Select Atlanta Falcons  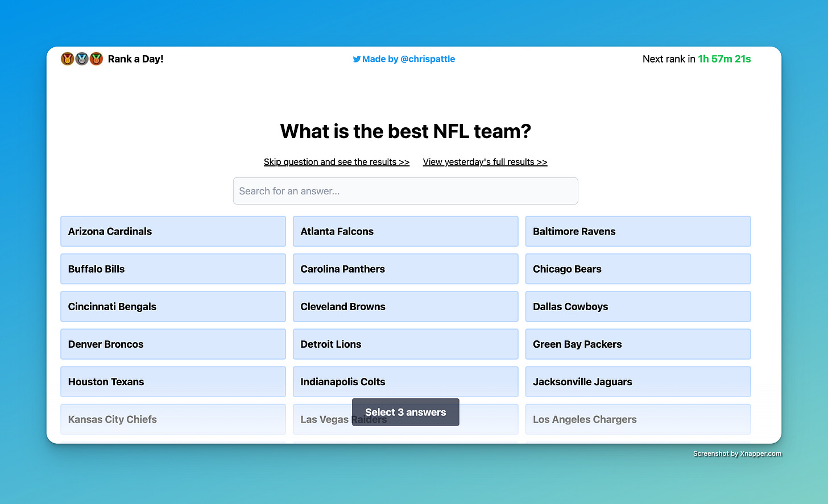coord(405,231)
